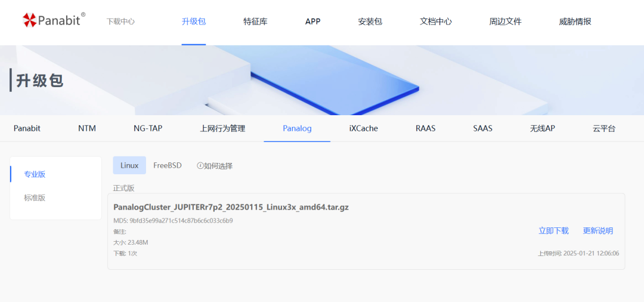Open the 特征库 menu item
Image resolution: width=644 pixels, height=302 pixels.
click(x=255, y=21)
